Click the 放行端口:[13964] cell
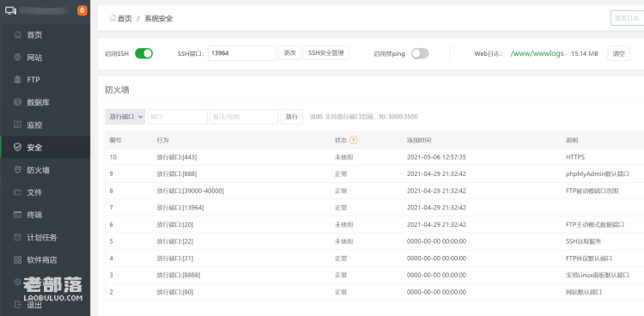Screen dimensions: 644x316 point(180,208)
